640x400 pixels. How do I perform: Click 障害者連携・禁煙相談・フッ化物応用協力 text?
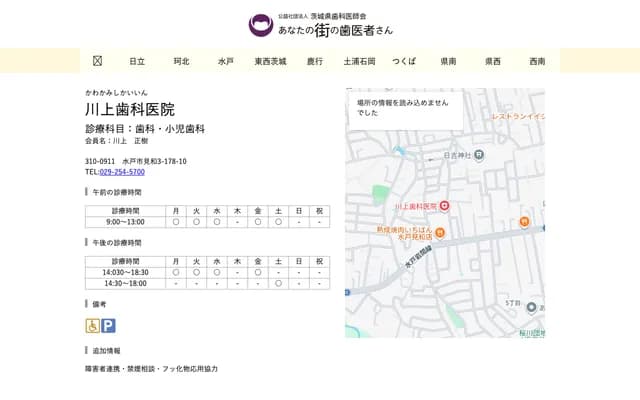tap(151, 369)
